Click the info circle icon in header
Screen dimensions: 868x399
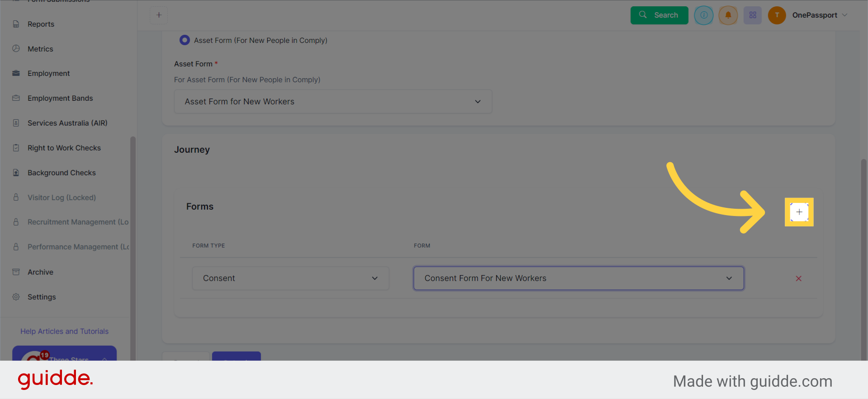pyautogui.click(x=704, y=15)
